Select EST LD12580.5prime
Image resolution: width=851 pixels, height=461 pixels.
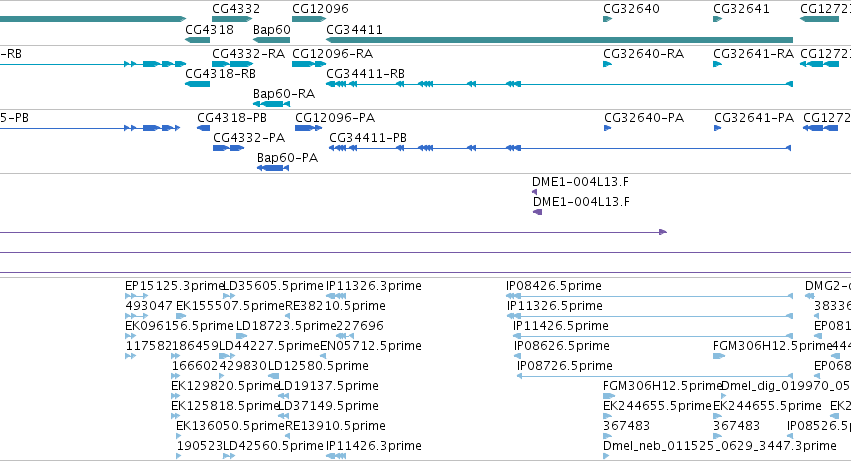[318, 367]
